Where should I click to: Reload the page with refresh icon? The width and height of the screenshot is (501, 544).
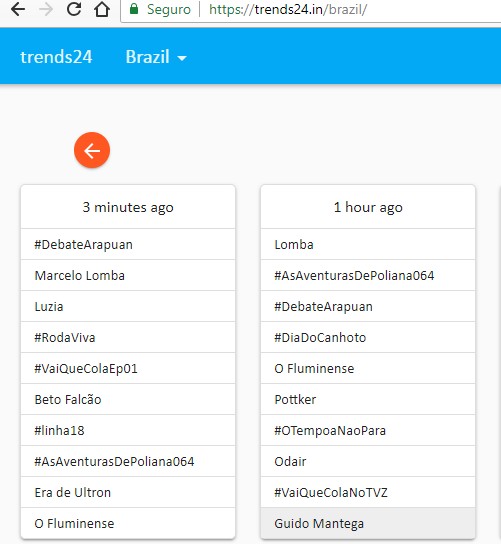(x=74, y=9)
